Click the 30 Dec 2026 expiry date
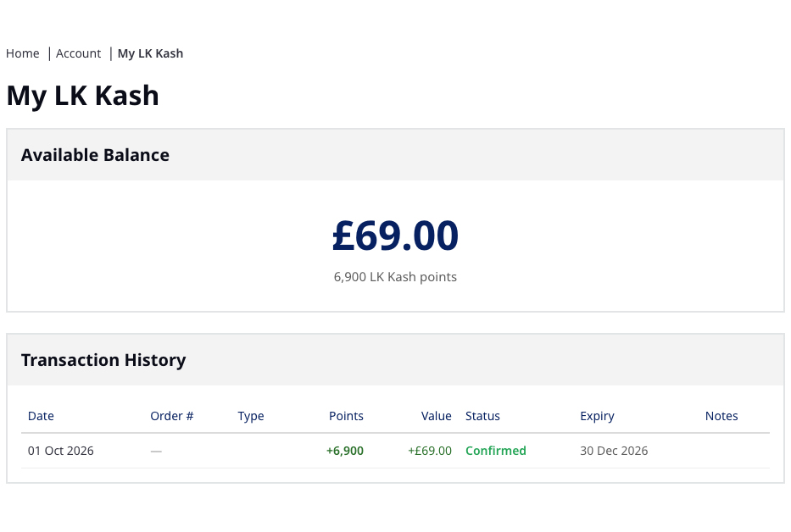Viewport: 791px width, 532px height. click(x=614, y=451)
